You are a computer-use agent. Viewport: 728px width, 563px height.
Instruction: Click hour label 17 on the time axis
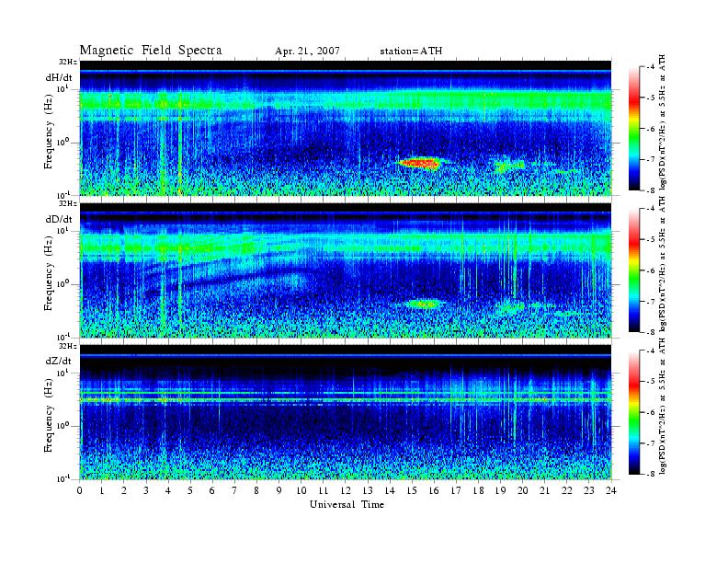pyautogui.click(x=457, y=490)
